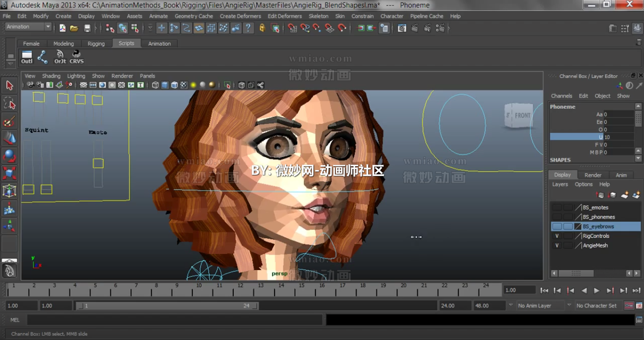Click the blue plus handle mask icon
Screen dimensions: 644x340
[x=162, y=28]
